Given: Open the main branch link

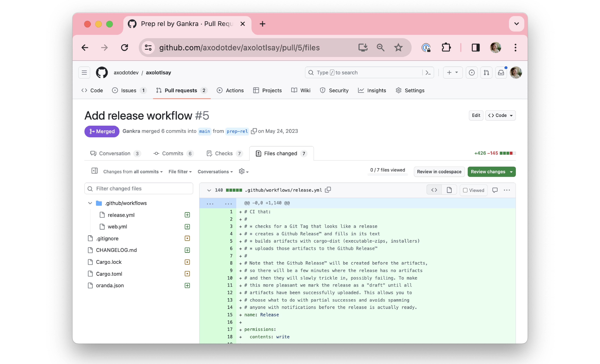Looking at the screenshot, I should tap(204, 131).
